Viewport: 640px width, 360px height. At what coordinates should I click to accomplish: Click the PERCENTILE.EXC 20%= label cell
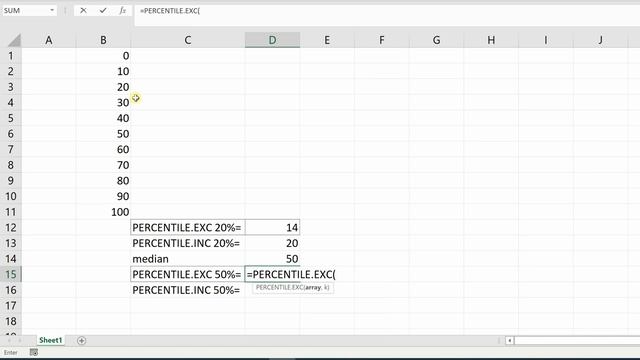188,227
